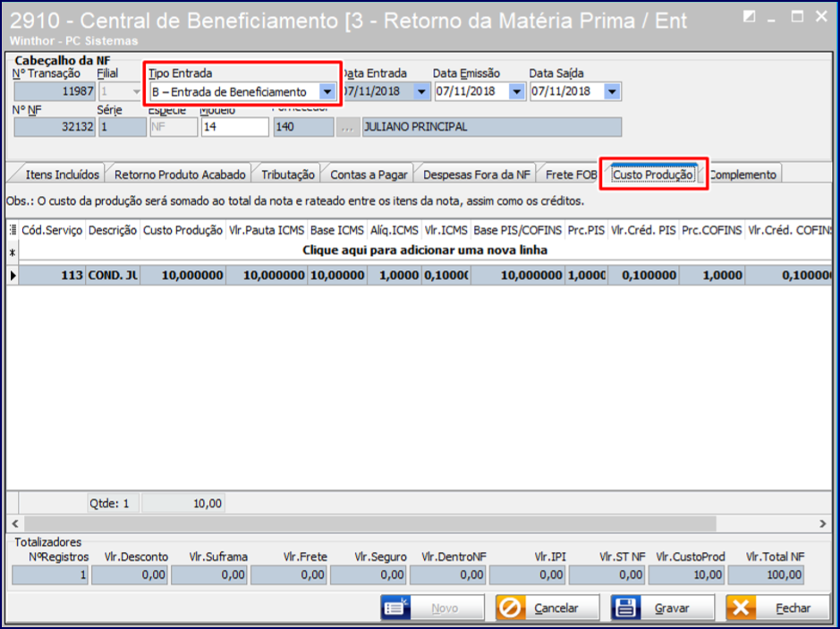Click the Vlr.Créd. PIS column header
The image size is (840, 629).
click(x=643, y=230)
